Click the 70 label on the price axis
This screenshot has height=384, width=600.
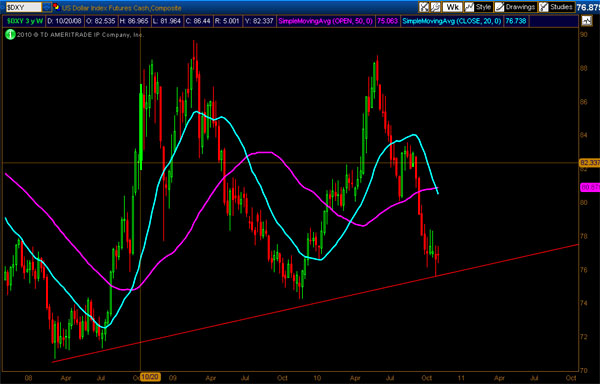(x=584, y=370)
